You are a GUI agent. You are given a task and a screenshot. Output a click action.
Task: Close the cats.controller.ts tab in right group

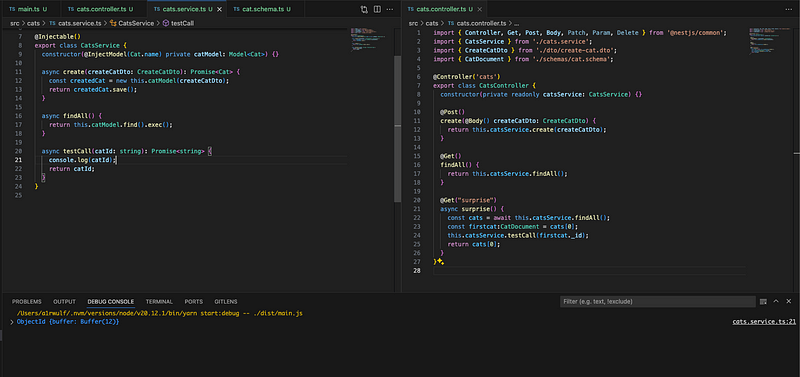[x=479, y=9]
